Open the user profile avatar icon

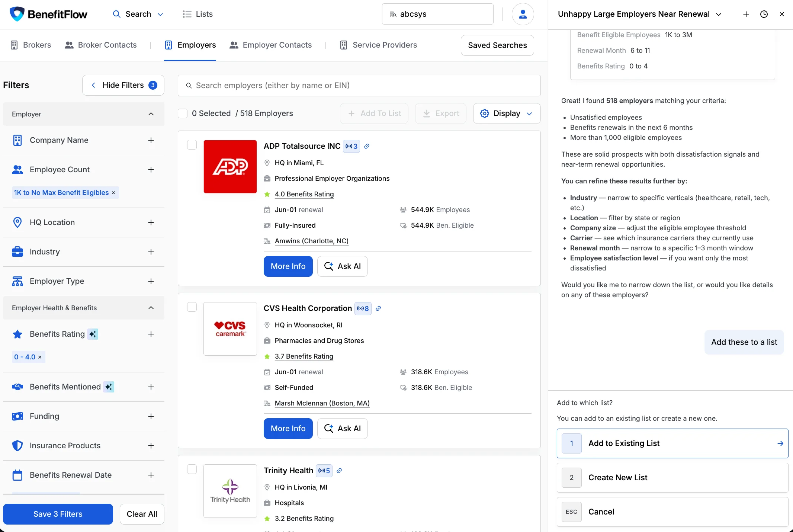pos(523,14)
